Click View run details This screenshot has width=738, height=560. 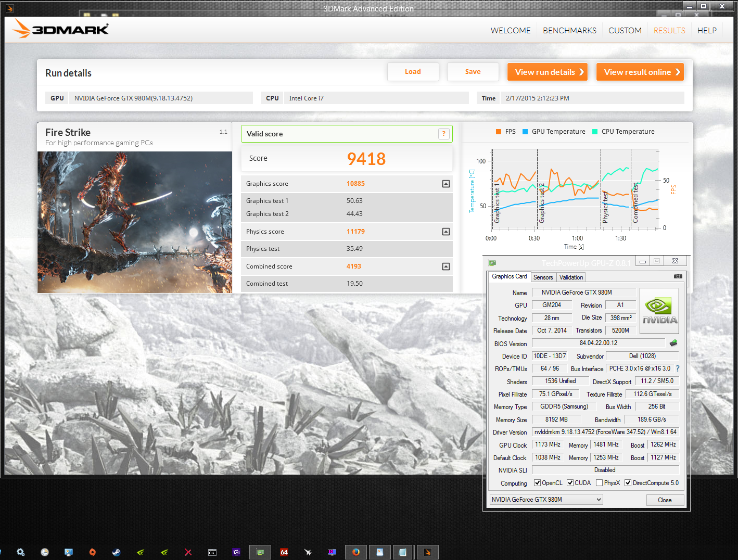point(548,72)
